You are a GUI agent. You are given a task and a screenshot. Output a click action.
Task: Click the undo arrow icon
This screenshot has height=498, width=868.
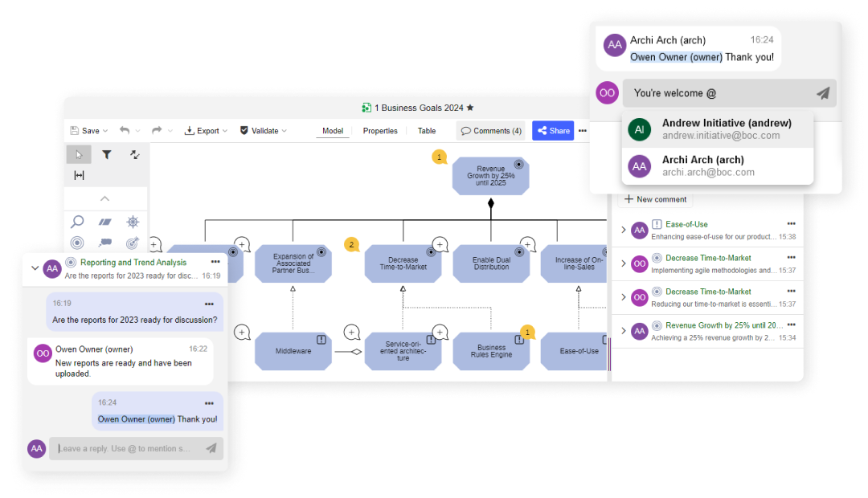[x=125, y=131]
